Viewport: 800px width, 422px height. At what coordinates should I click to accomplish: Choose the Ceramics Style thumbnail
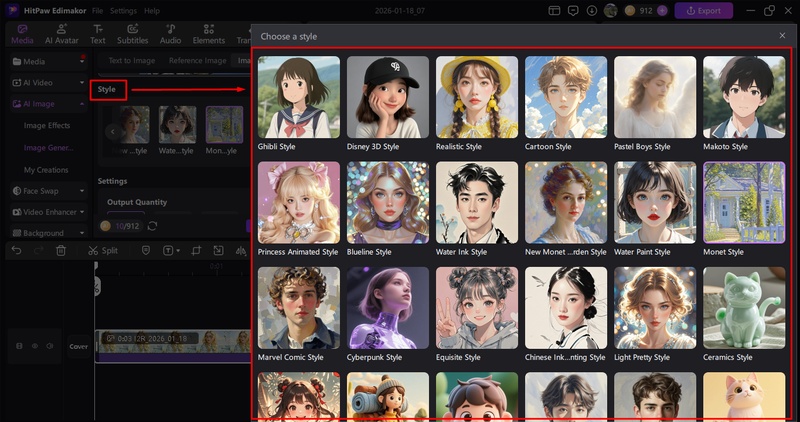pos(744,308)
